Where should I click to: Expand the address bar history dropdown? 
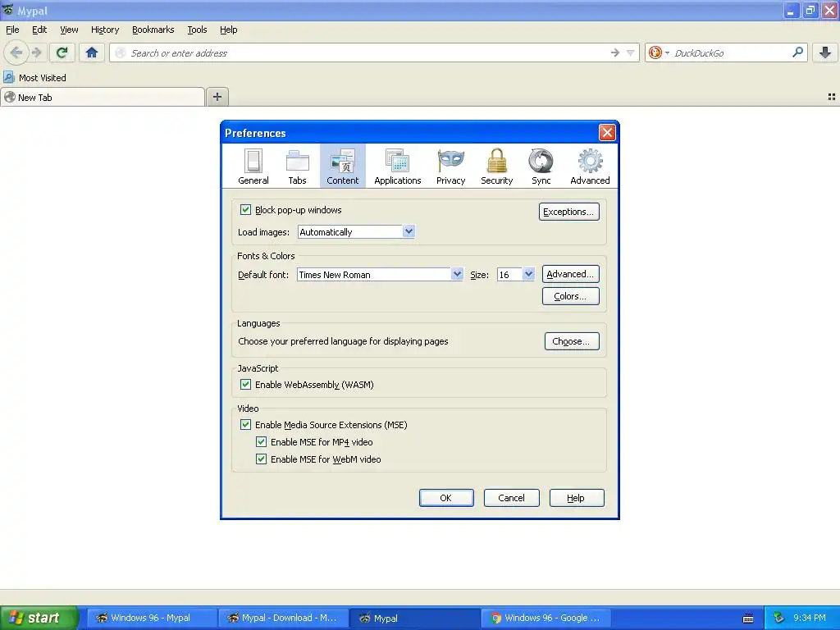tap(631, 52)
